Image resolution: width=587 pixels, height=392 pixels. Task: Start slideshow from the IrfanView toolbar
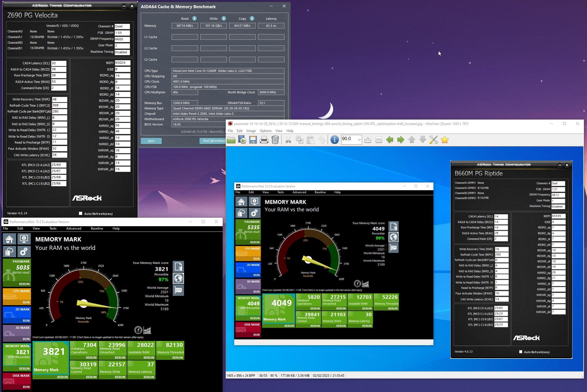[242, 140]
